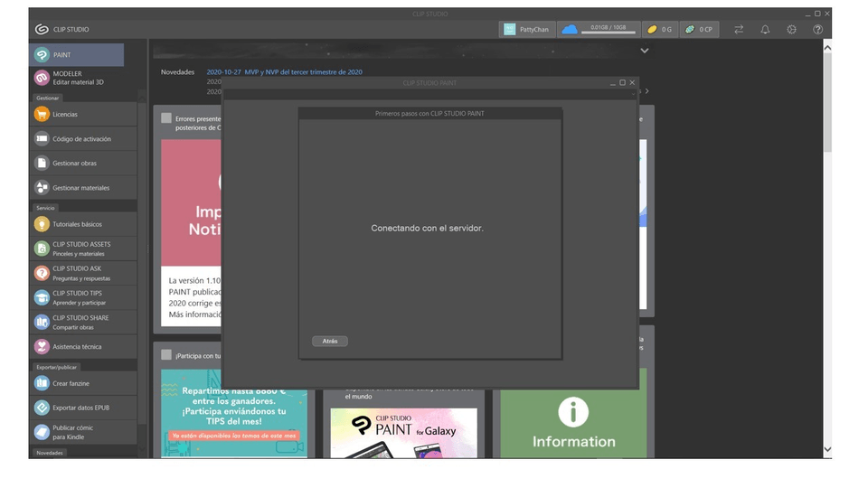The width and height of the screenshot is (868, 488).
Task: Select Gestionar obras menu item
Action: 76,164
